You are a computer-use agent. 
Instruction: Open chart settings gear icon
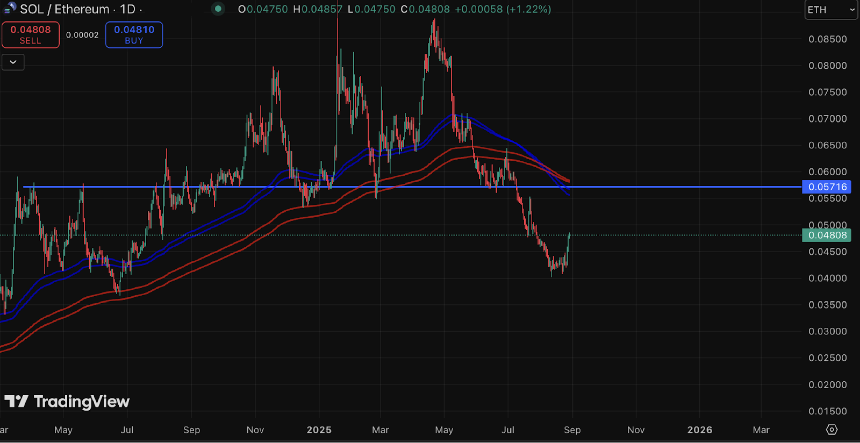coord(831,428)
